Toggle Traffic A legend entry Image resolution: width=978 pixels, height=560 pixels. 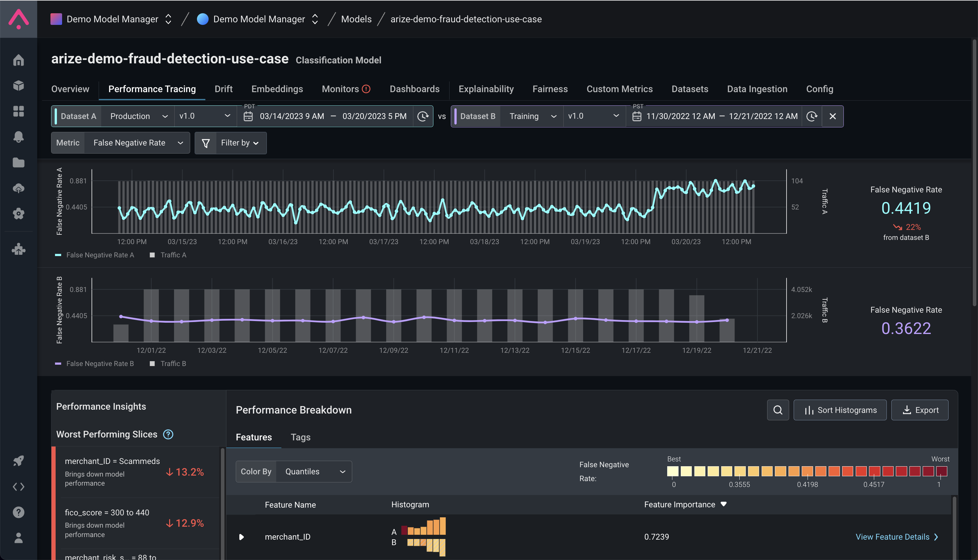[x=168, y=255]
